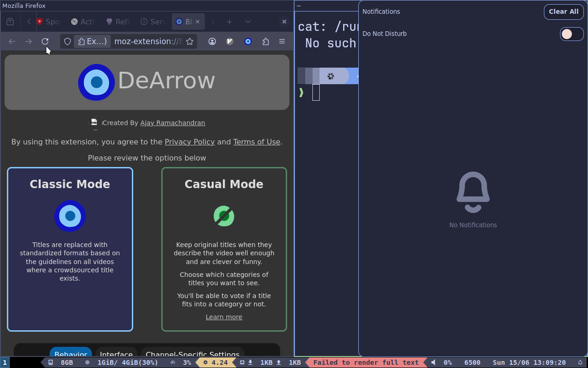Image resolution: width=588 pixels, height=368 pixels.
Task: Close the active DeArrow tab
Action: coord(198,22)
